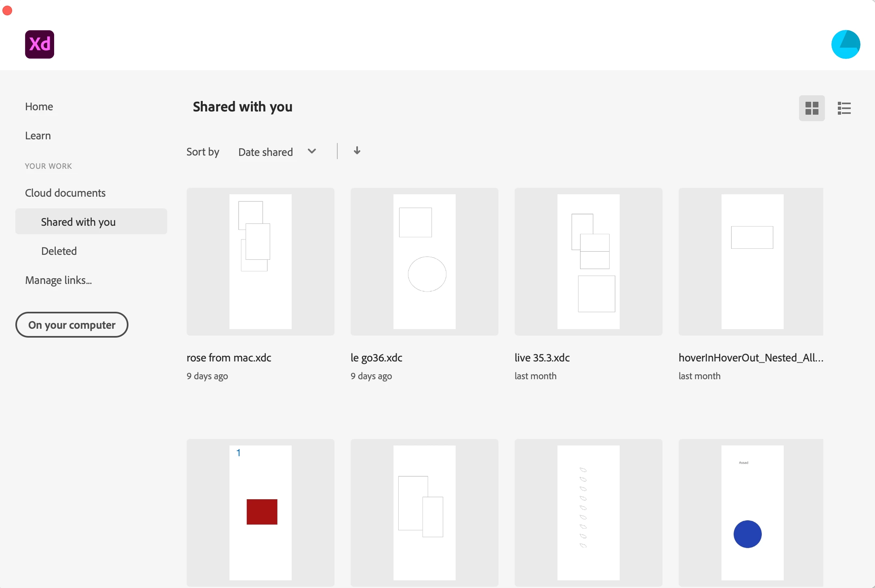875x588 pixels.
Task: Open the Deleted documents section
Action: [59, 251]
